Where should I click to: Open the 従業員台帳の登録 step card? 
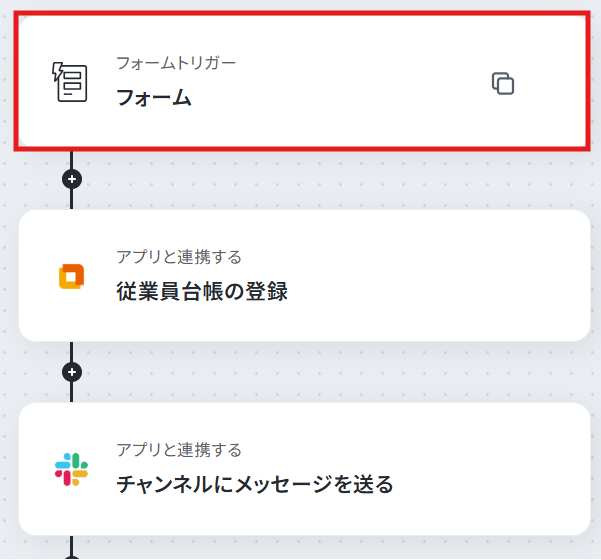pos(304,275)
